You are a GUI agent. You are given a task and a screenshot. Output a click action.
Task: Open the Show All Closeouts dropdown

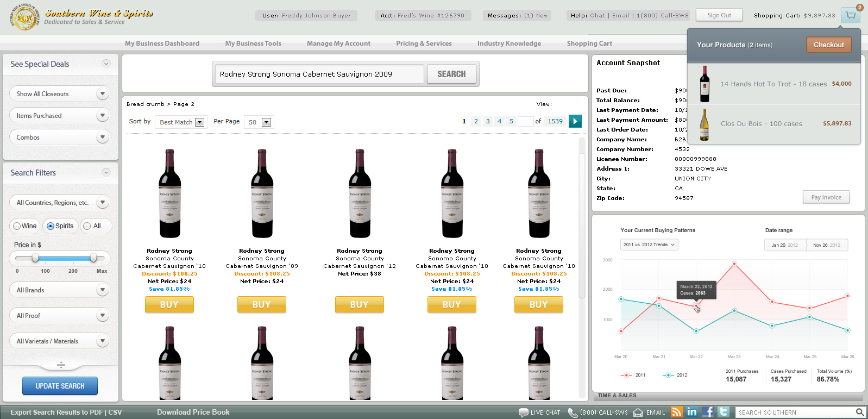pos(60,93)
